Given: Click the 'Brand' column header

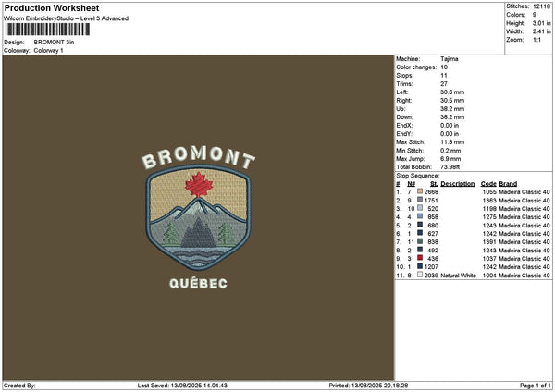Looking at the screenshot, I should [x=508, y=184].
